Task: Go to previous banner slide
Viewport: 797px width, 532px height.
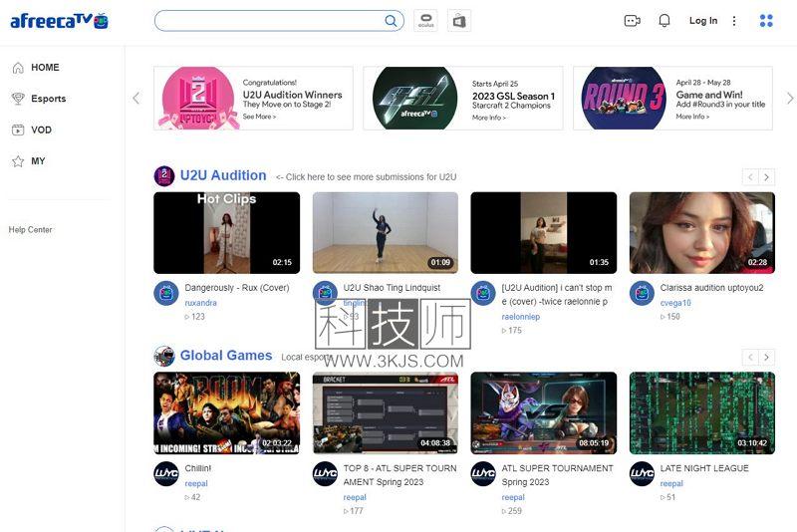Action: click(x=135, y=98)
